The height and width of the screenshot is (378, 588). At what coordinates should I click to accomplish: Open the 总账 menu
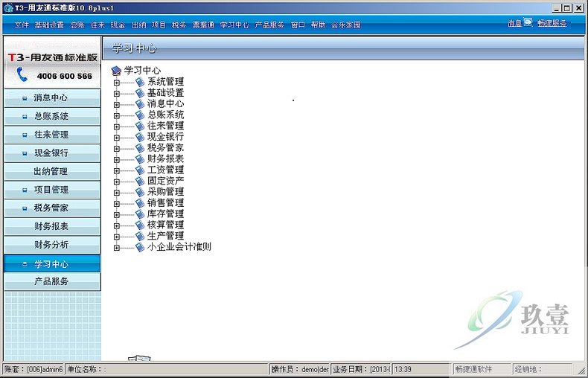coord(77,25)
